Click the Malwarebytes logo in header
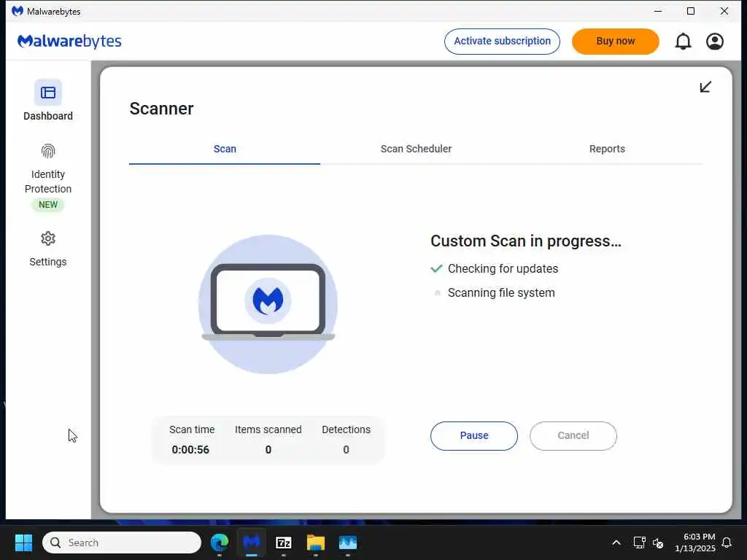 (x=69, y=42)
